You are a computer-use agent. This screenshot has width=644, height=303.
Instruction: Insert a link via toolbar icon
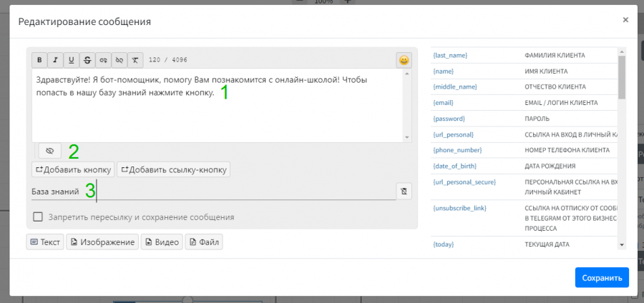(104, 60)
